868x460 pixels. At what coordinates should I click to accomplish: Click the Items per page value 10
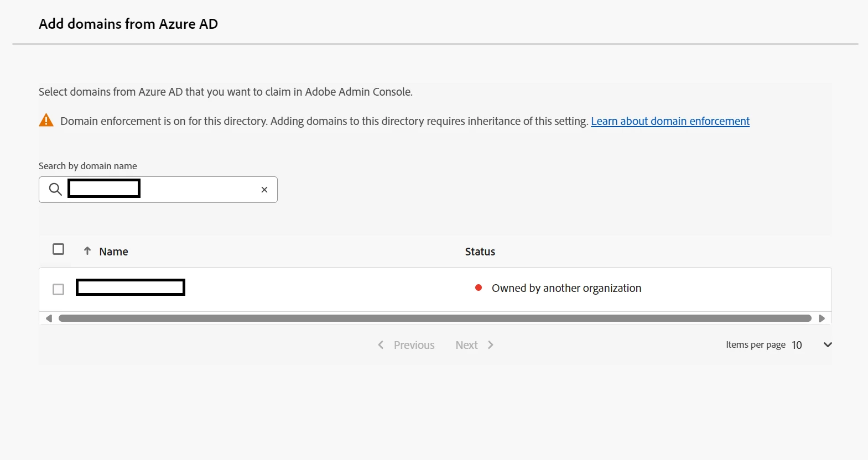click(x=797, y=345)
